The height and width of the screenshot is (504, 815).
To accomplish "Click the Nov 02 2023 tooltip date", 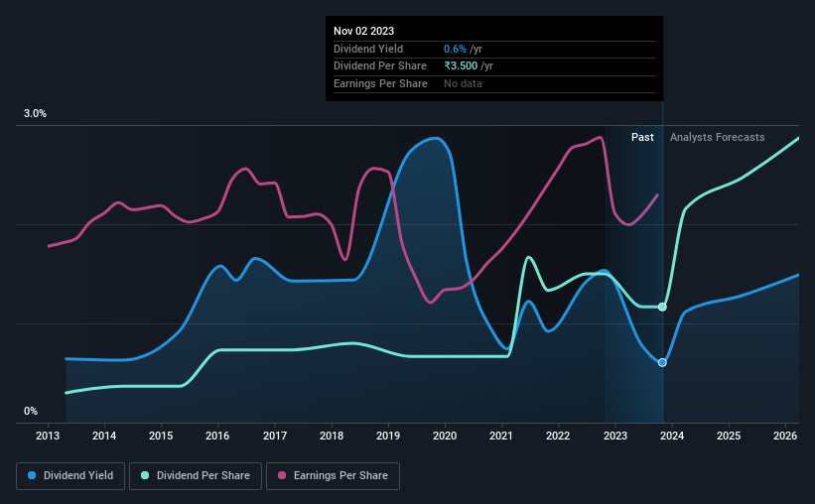I will [364, 31].
